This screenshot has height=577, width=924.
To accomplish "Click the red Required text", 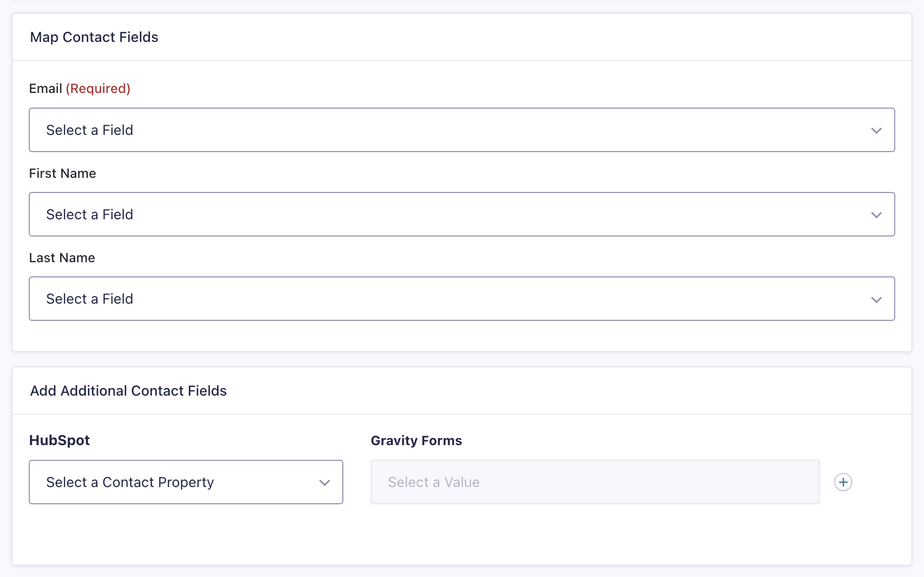I will point(98,88).
